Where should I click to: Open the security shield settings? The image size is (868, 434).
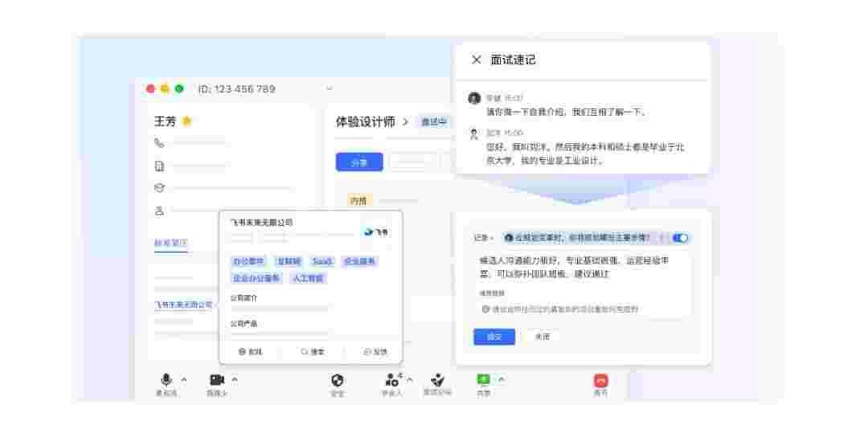(337, 380)
